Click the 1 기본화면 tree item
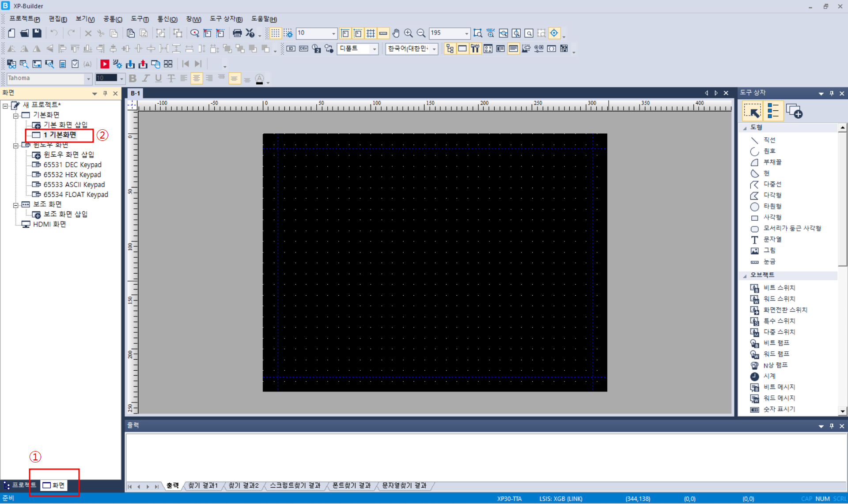848x504 pixels. tap(60, 135)
